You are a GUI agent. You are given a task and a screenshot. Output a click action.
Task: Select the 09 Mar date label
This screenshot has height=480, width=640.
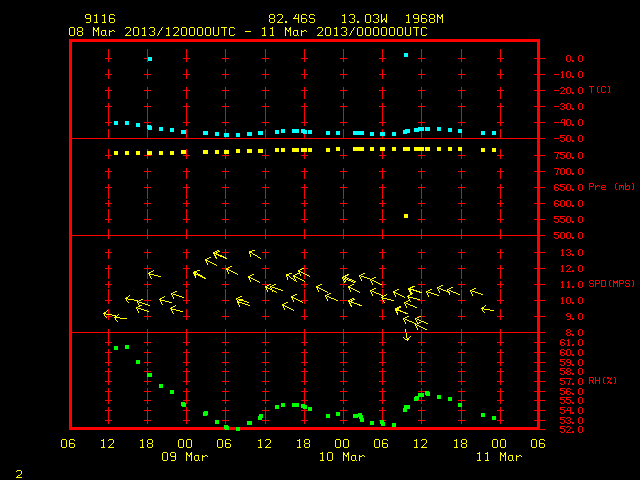tap(184, 457)
